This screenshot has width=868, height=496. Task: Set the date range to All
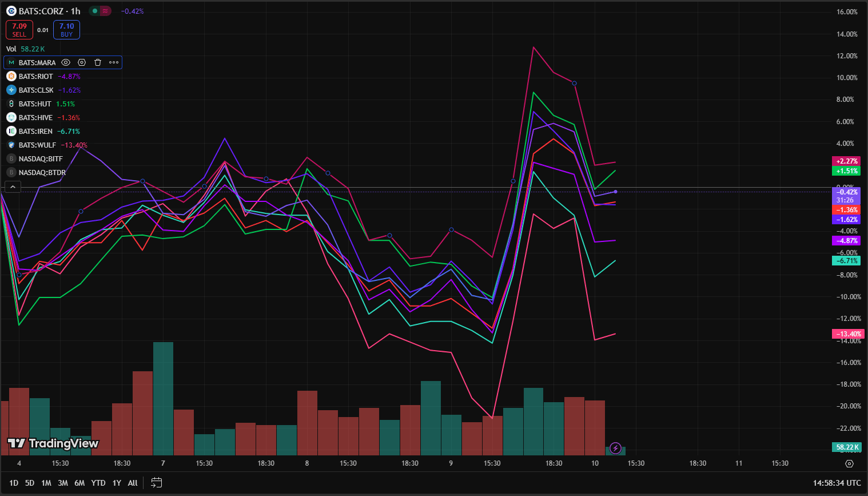point(133,483)
